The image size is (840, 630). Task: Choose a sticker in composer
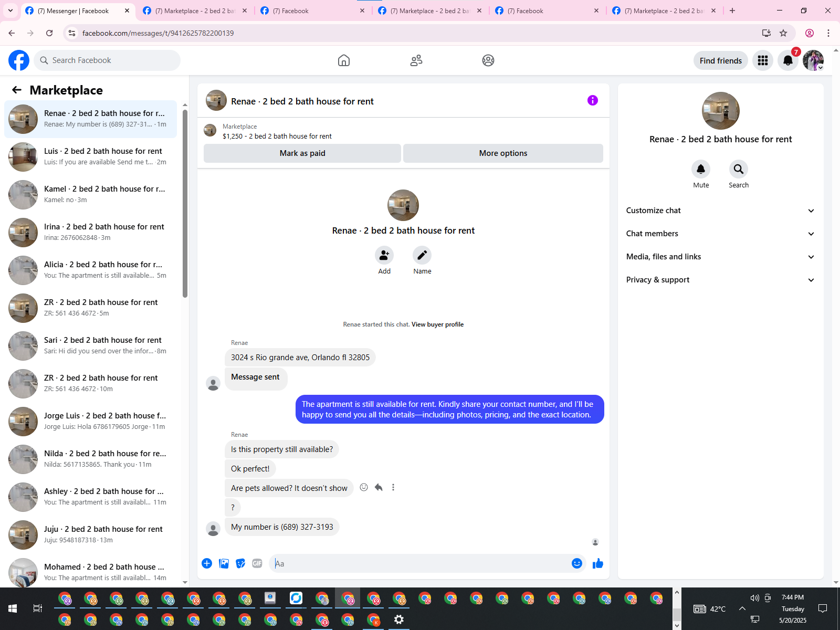tap(240, 563)
